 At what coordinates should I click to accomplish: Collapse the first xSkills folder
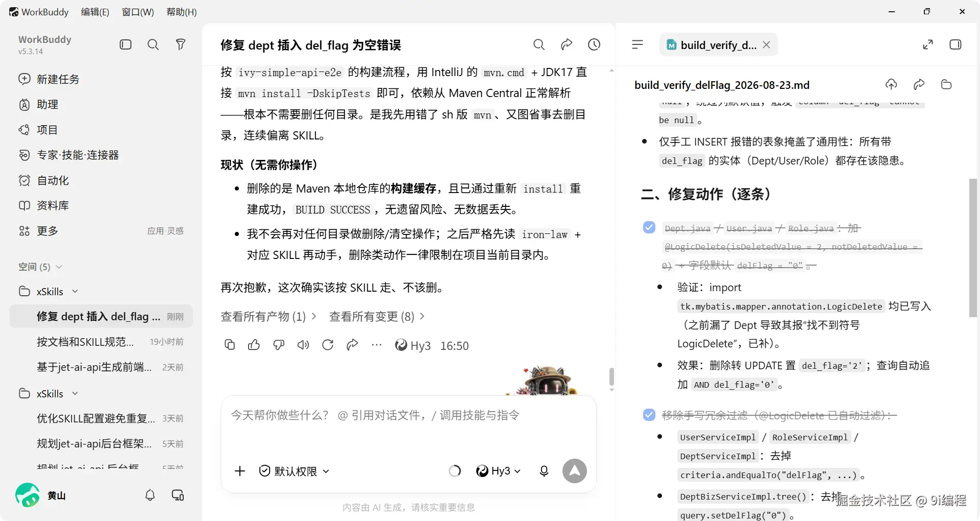(75, 291)
